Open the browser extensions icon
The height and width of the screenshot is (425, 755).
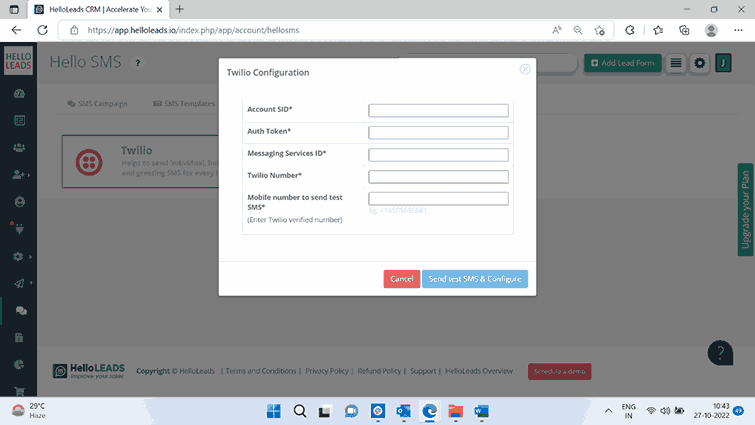click(629, 30)
